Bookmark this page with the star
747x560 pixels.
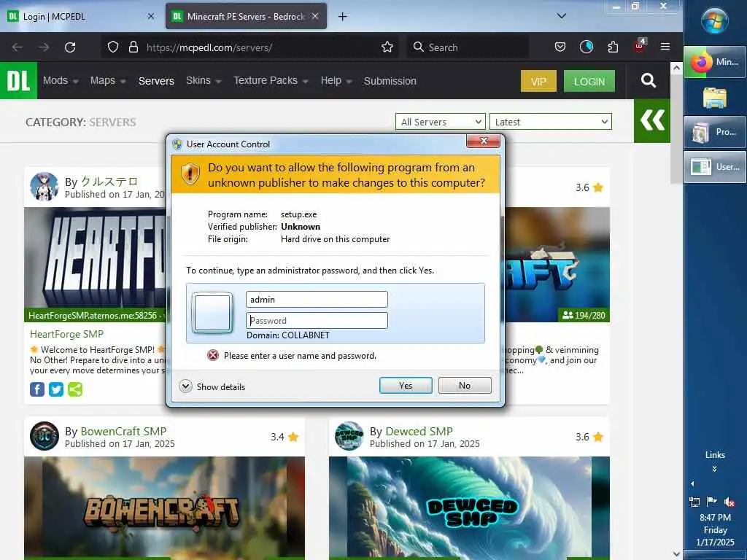click(387, 47)
